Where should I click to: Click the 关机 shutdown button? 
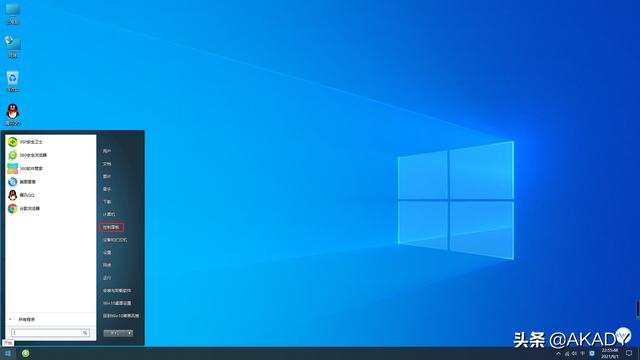click(115, 333)
